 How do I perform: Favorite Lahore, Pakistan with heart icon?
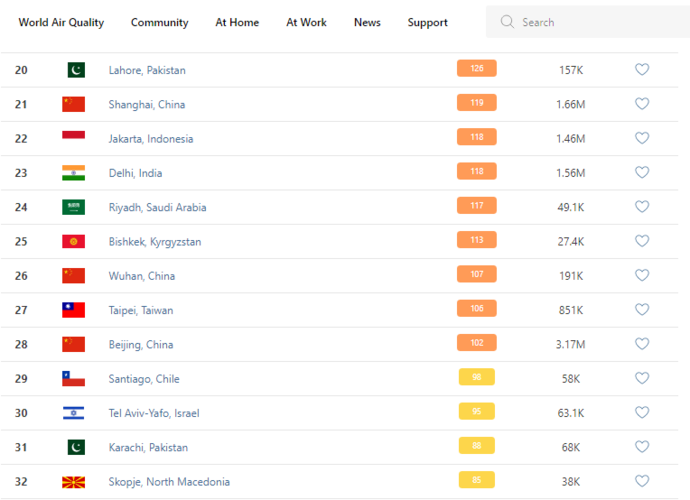point(642,70)
